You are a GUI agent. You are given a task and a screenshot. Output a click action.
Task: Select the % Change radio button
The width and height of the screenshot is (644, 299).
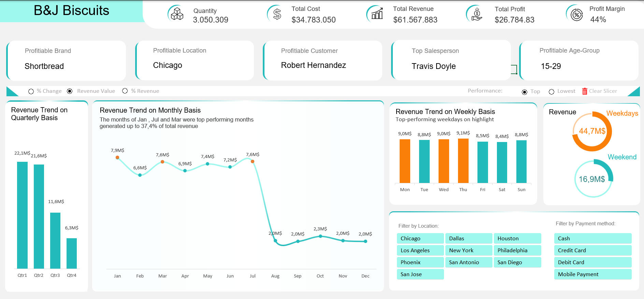tap(31, 91)
